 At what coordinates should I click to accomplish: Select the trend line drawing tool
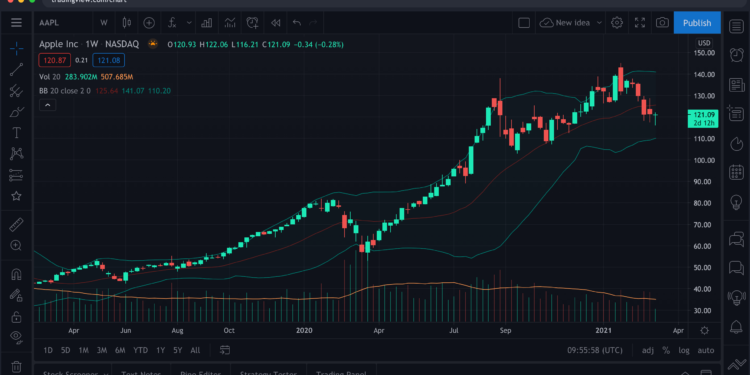pos(16,69)
